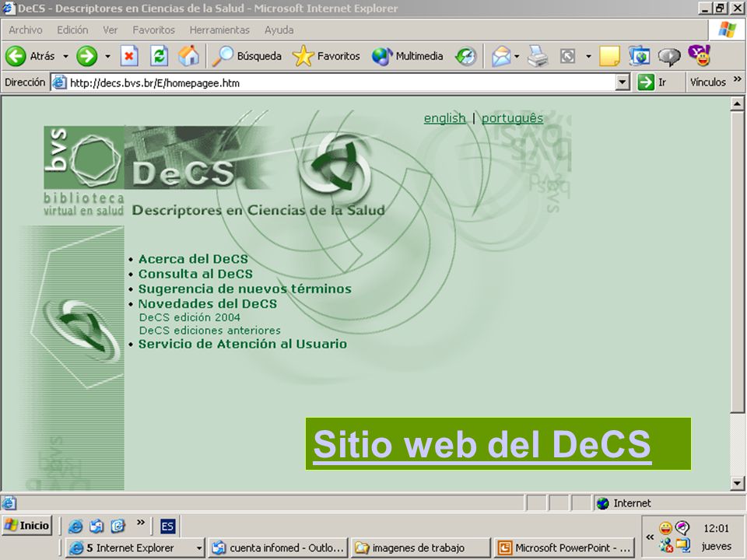The image size is (747, 560).
Task: Open Búsqueda search magnifier
Action: (247, 56)
